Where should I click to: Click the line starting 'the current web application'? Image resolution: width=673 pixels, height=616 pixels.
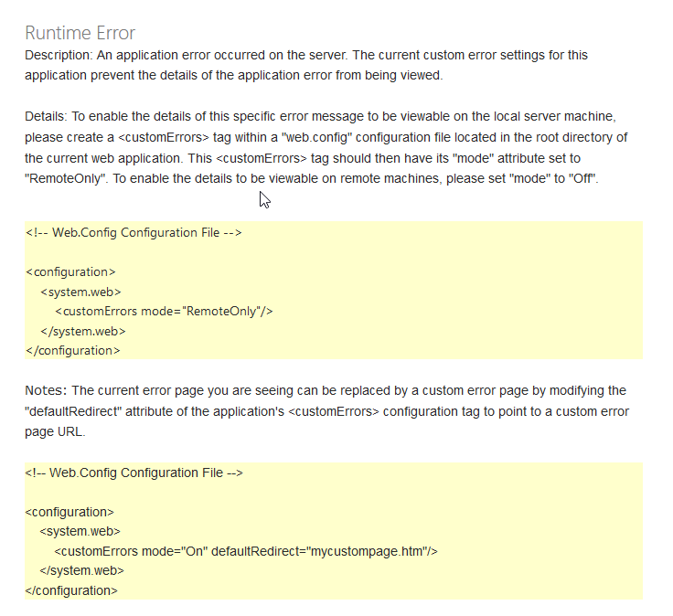pos(303,158)
